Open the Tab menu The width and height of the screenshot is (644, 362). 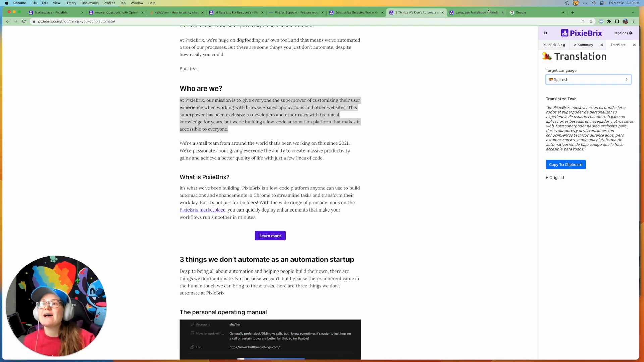pos(123,3)
